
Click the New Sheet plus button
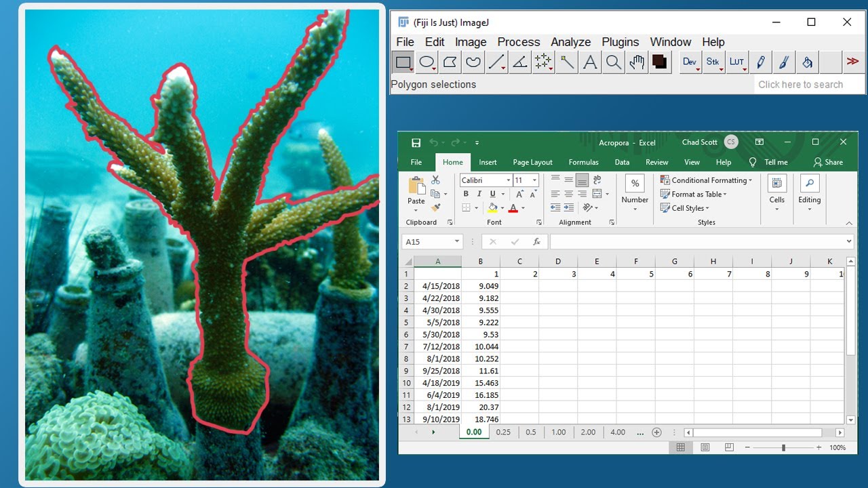656,432
